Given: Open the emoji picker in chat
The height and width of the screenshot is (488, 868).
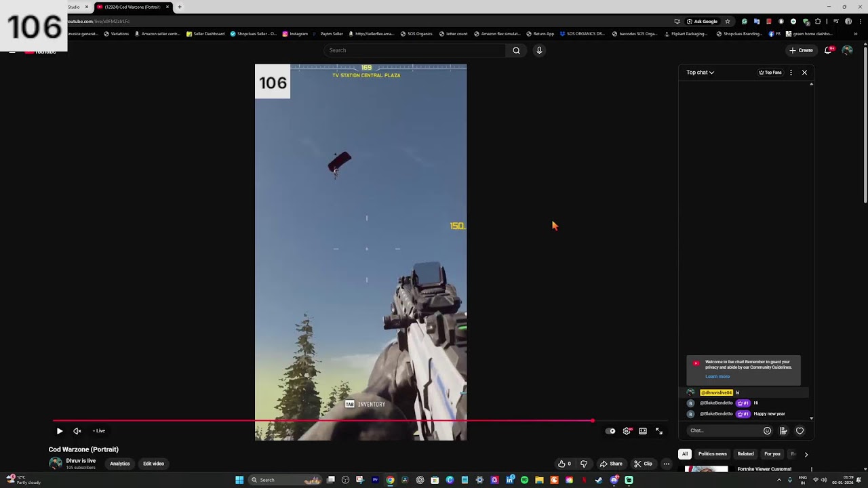Looking at the screenshot, I should [x=767, y=430].
